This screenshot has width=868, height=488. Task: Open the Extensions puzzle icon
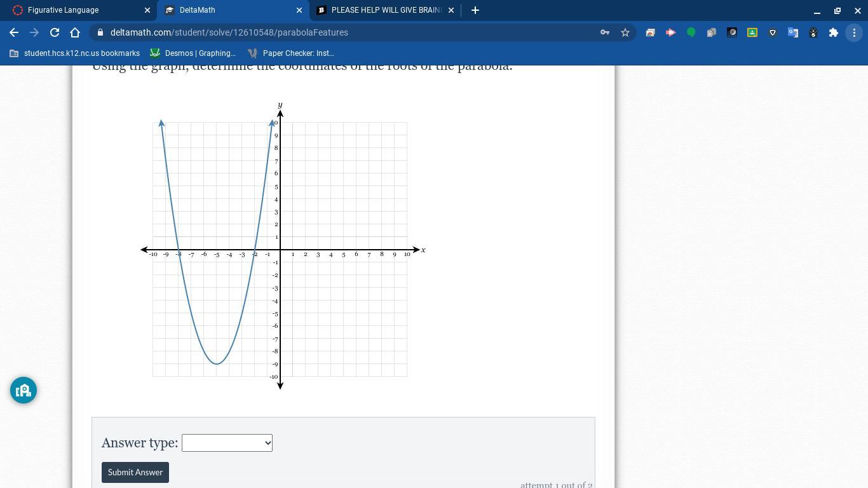coord(834,32)
